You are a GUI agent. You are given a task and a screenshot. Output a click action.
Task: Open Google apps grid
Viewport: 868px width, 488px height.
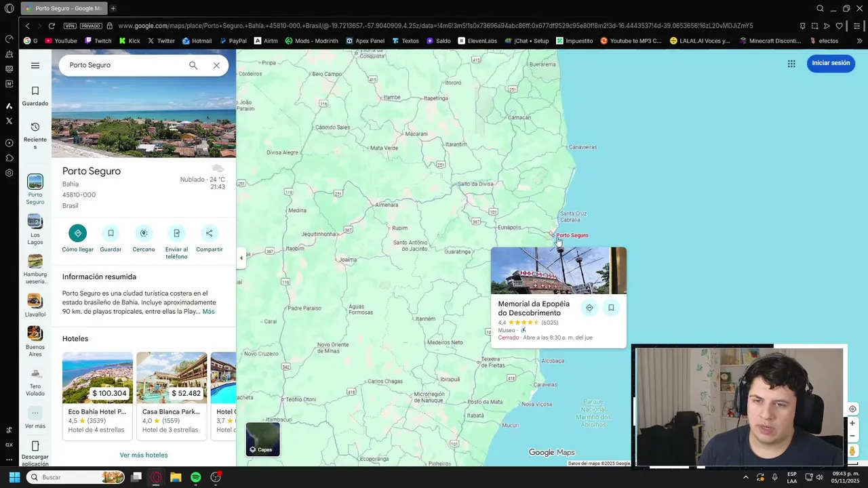tap(791, 63)
